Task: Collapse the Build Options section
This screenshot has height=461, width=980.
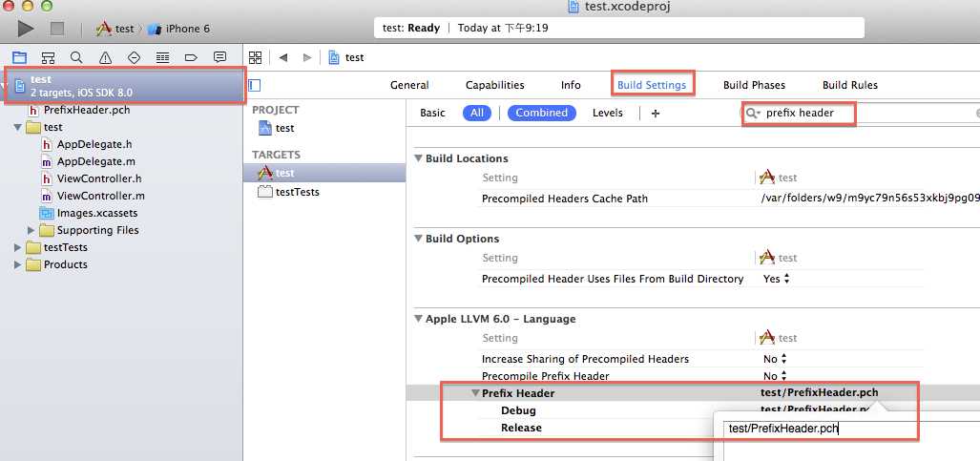Action: point(419,239)
